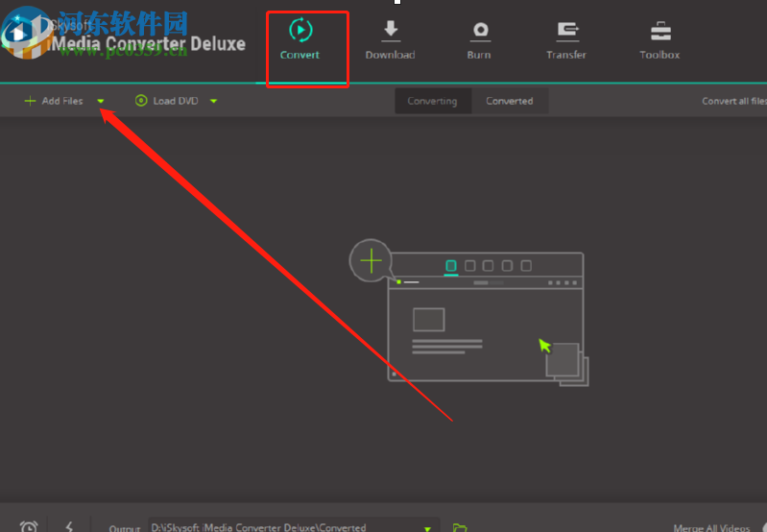Viewport: 767px width, 532px height.
Task: Expand the Load DVD dropdown arrow
Action: (x=214, y=101)
